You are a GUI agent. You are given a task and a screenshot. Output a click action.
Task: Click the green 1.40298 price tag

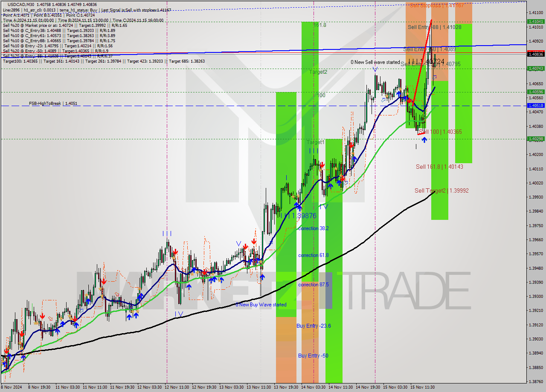tap(536, 138)
